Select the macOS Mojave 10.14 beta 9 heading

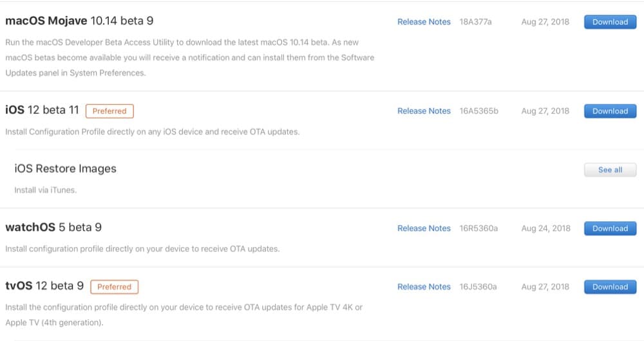[x=79, y=21]
